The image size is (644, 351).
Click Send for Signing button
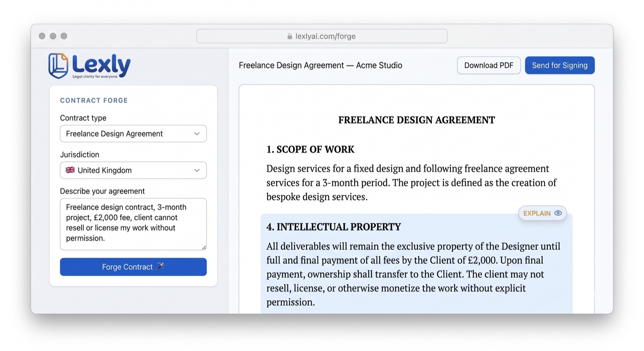pyautogui.click(x=559, y=65)
